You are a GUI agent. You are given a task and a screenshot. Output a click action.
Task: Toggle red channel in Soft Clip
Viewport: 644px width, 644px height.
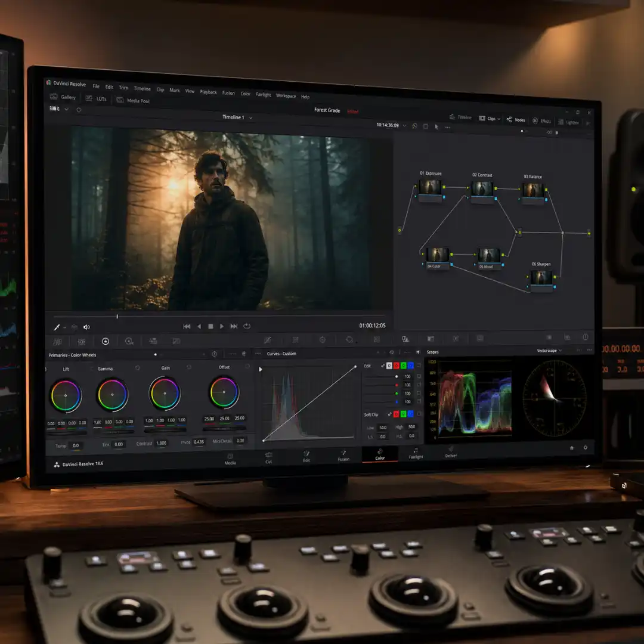[x=397, y=414]
